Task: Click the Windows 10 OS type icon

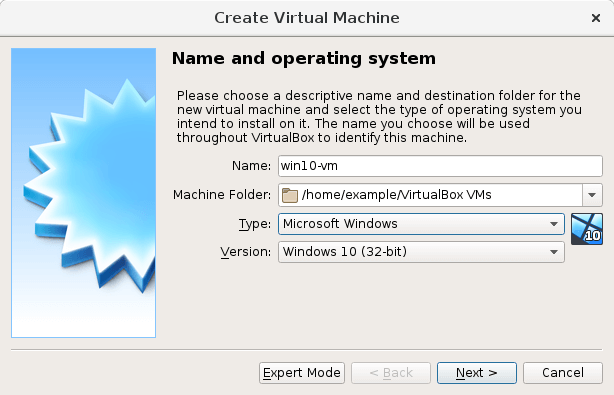Action: pos(587,229)
